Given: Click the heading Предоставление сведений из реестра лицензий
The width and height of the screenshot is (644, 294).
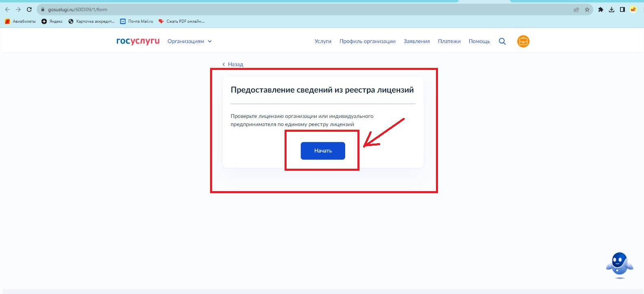Looking at the screenshot, I should tap(322, 90).
